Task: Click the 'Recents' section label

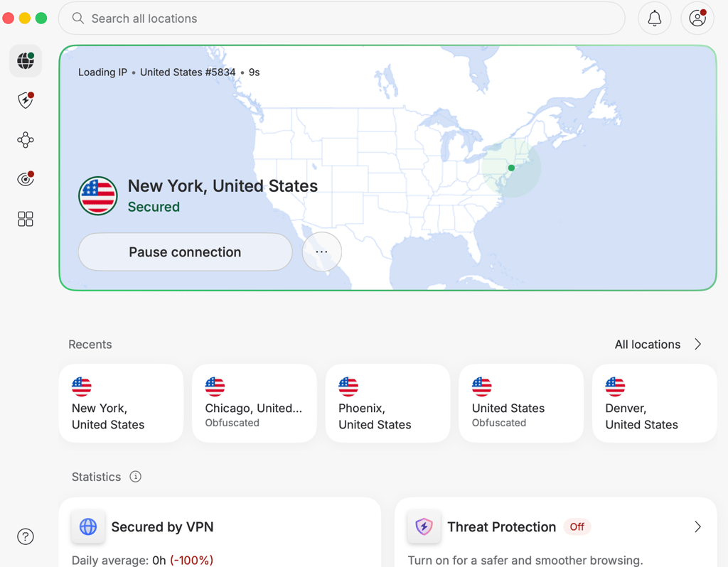Action: pos(90,345)
